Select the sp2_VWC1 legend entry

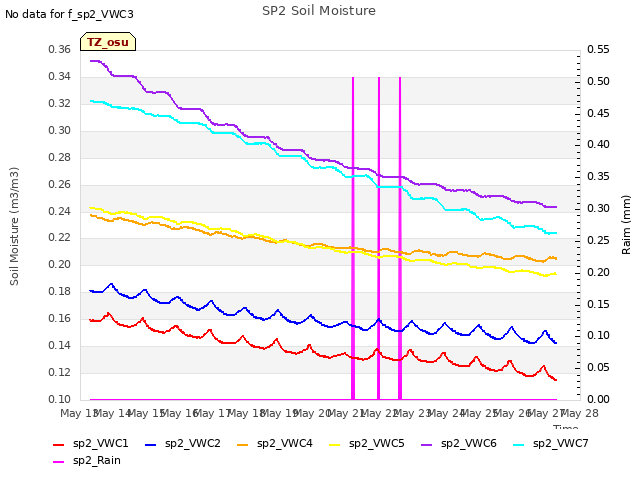[91, 444]
